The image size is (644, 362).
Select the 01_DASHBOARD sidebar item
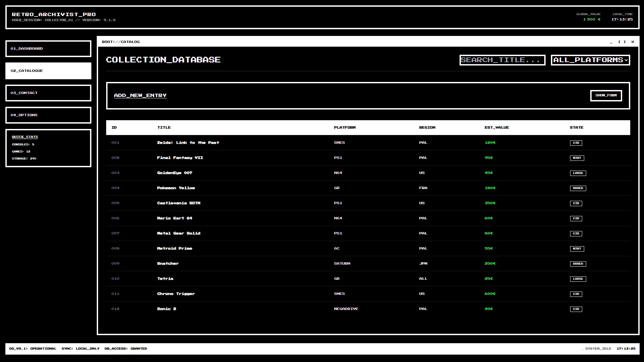(48, 49)
